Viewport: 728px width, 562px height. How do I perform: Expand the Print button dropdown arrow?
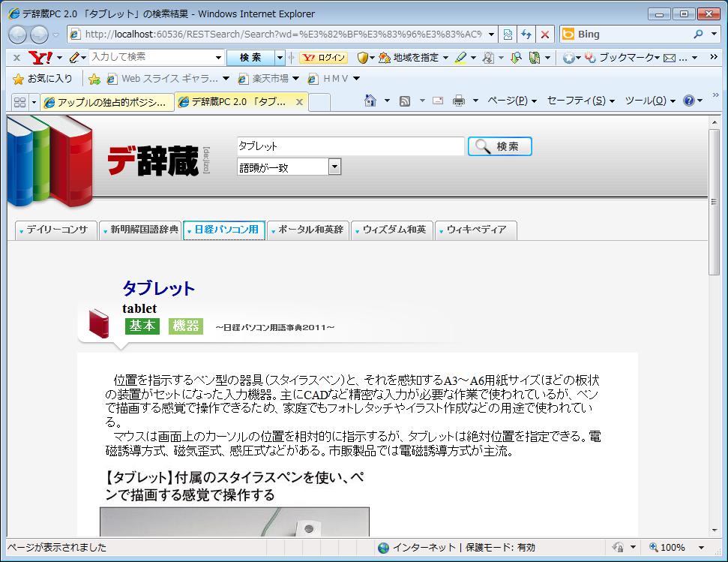[475, 101]
